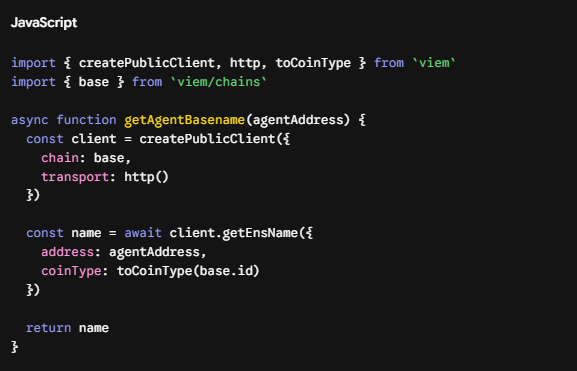This screenshot has width=577, height=371.
Task: Click the 'function' keyword
Action: tap(86, 120)
